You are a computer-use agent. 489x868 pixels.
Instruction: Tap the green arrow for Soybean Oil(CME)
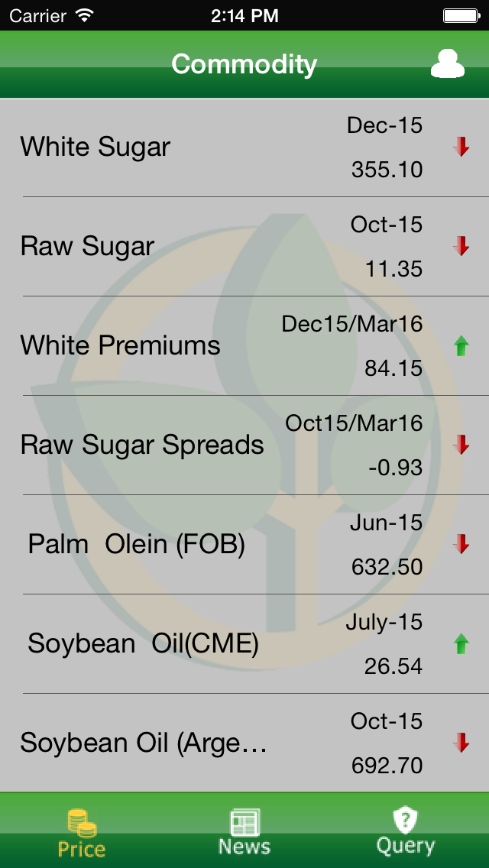tap(461, 644)
